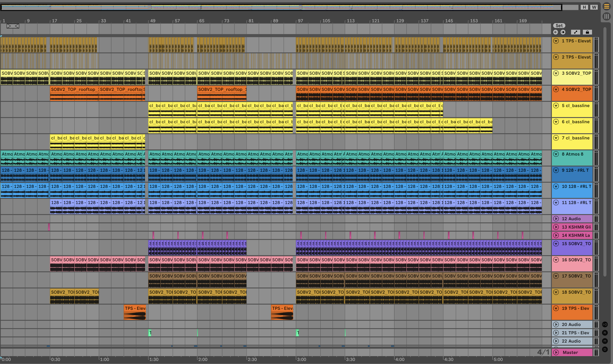The image size is (613, 364).
Task: Click bar 97 in the beat ruler
Action: (300, 21)
